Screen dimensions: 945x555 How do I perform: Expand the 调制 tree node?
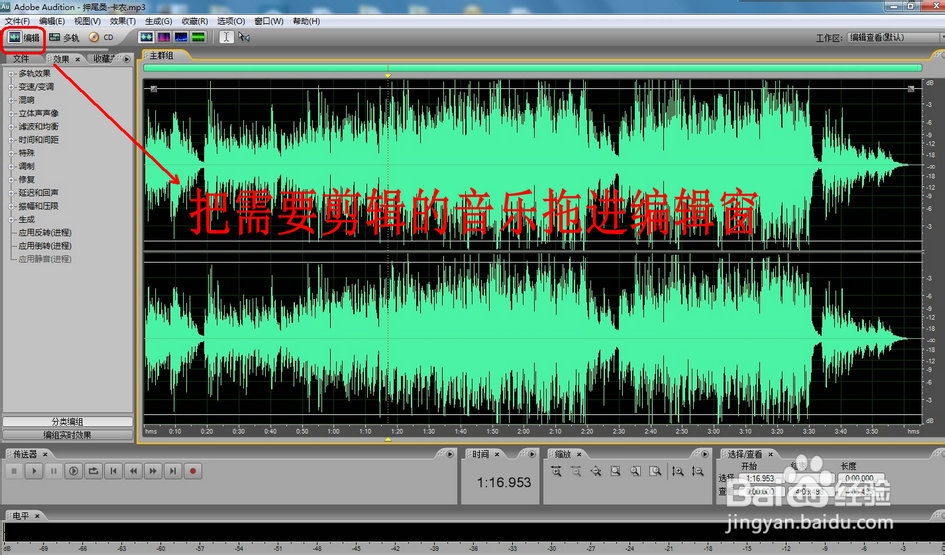pyautogui.click(x=11, y=166)
